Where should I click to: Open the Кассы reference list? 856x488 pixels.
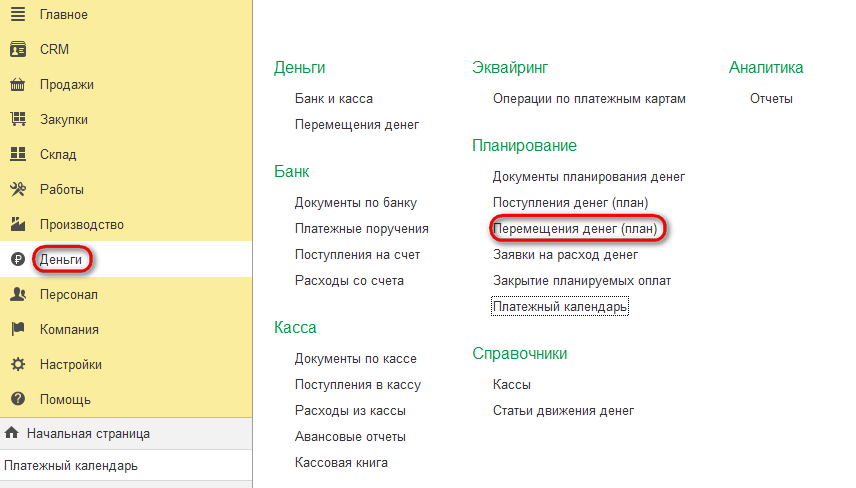point(512,384)
